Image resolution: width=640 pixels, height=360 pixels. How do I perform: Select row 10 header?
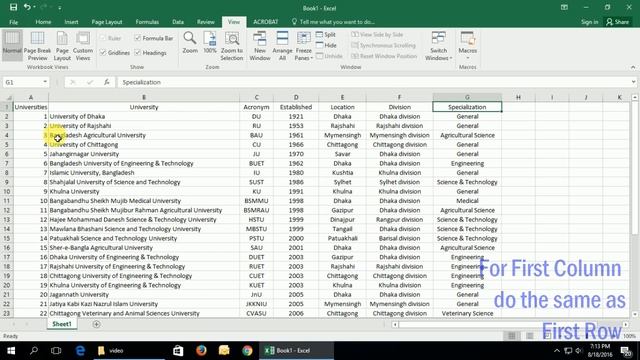pos(7,191)
